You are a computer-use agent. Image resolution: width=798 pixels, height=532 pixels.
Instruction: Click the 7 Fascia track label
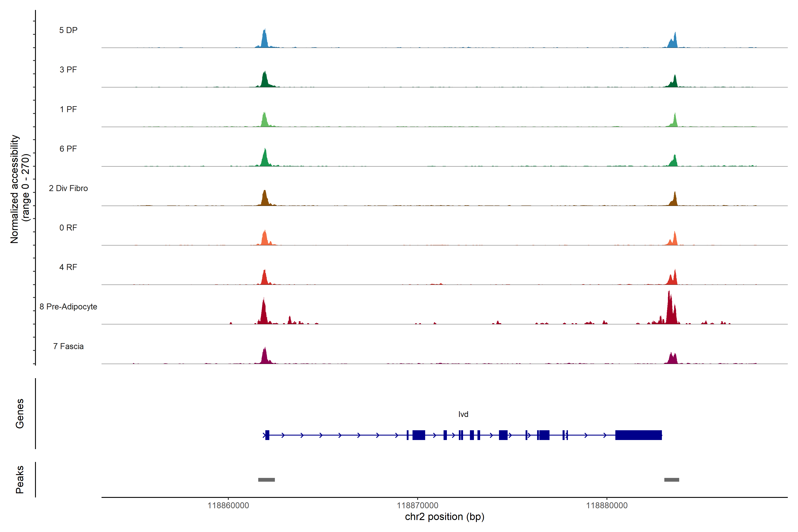point(68,346)
